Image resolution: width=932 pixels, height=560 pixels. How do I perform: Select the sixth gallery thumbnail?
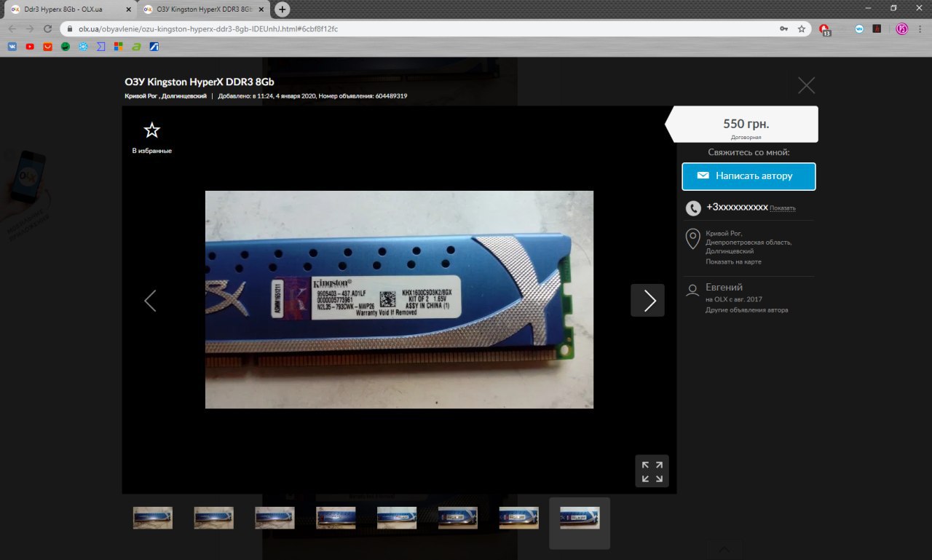pyautogui.click(x=458, y=518)
